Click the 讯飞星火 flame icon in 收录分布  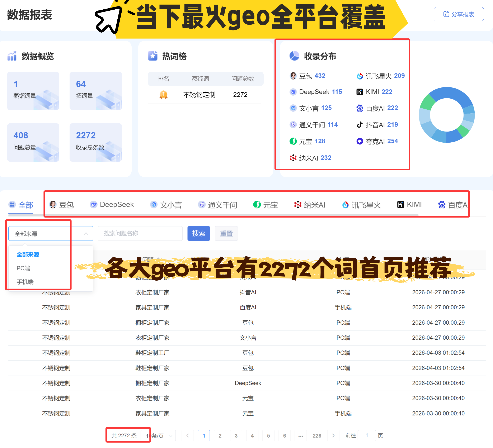pos(360,76)
